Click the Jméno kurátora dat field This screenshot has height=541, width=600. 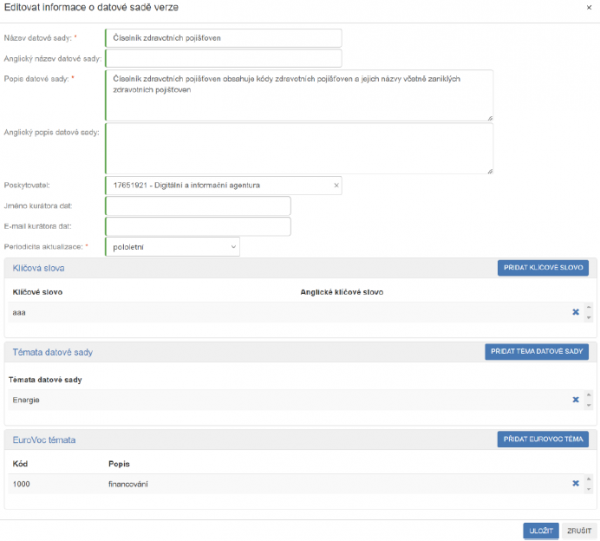tap(197, 206)
